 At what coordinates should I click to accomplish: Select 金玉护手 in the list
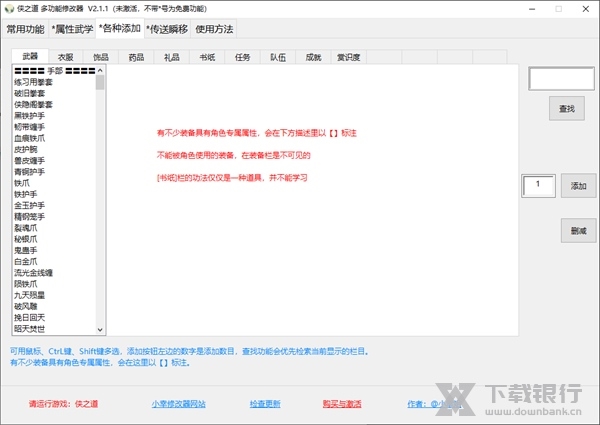54,205
